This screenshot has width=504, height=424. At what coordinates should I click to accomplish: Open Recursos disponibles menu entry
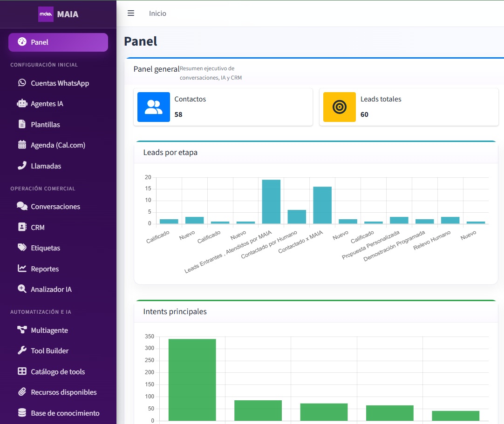pos(58,392)
